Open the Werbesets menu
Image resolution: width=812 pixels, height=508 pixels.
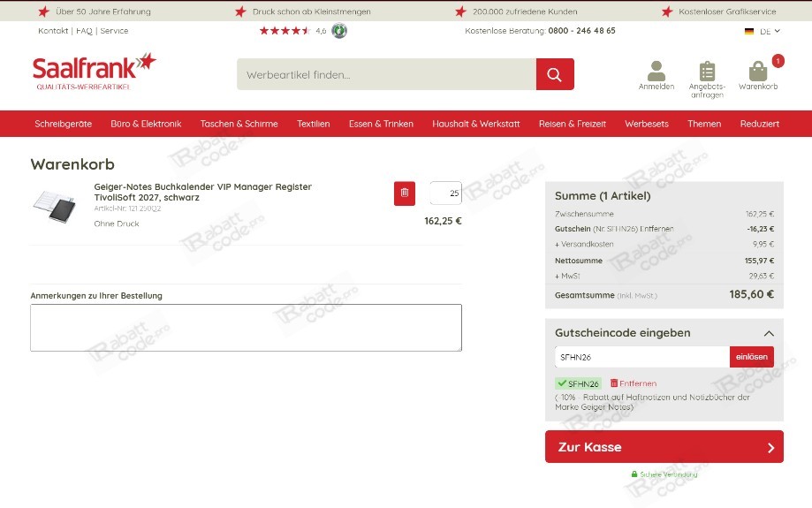[x=647, y=124]
